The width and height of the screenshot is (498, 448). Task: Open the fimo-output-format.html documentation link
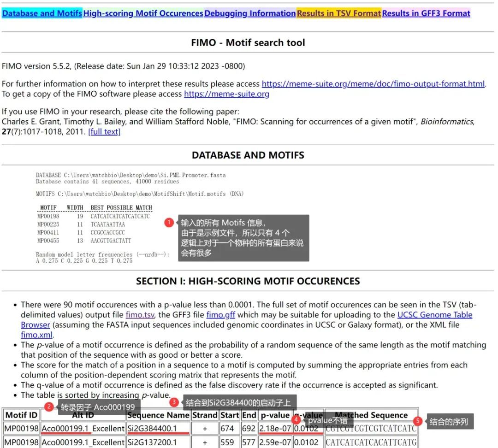click(373, 84)
